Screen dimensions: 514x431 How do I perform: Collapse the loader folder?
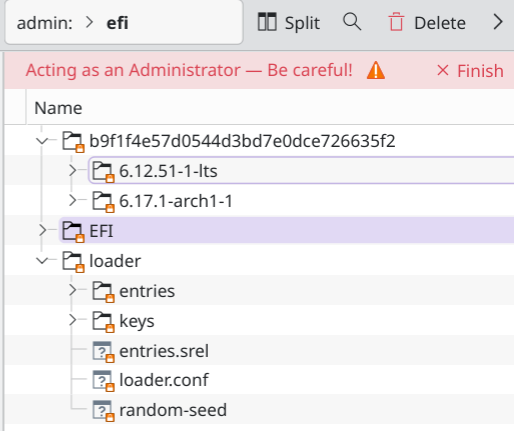click(42, 261)
